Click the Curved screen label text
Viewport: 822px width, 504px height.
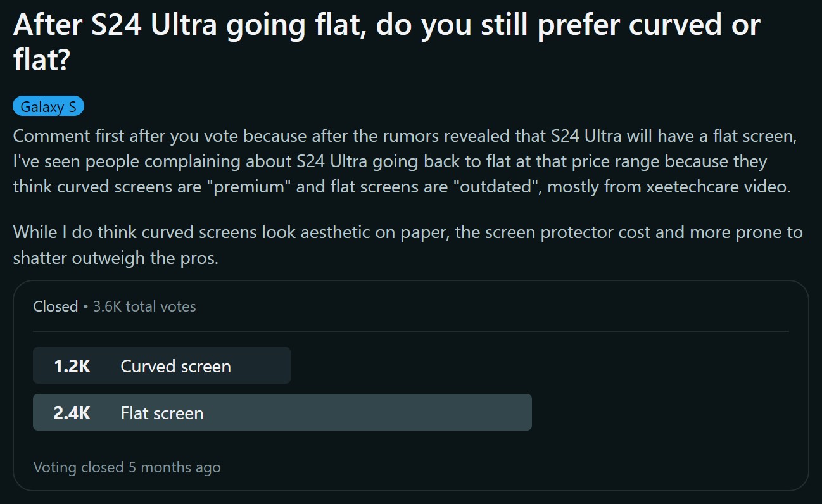[x=175, y=366]
